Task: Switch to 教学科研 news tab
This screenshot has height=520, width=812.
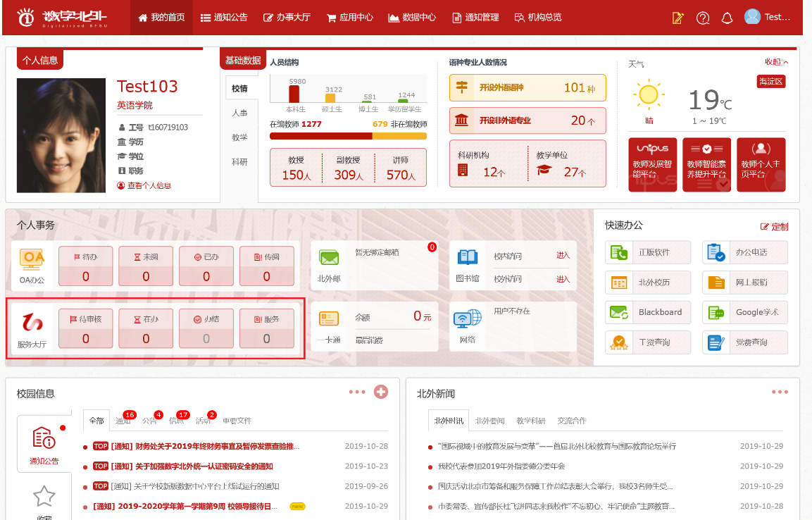Action: click(x=531, y=421)
